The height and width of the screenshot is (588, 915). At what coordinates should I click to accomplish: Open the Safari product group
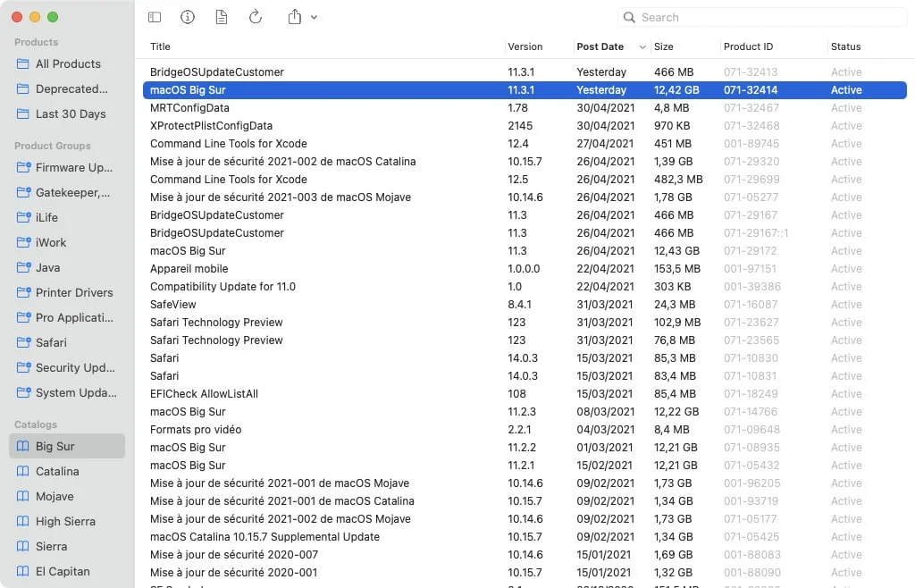[x=51, y=342]
